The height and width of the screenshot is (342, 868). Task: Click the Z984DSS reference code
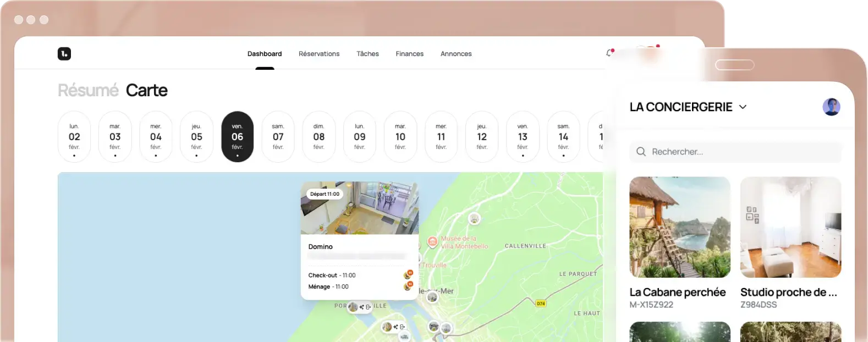tap(759, 305)
